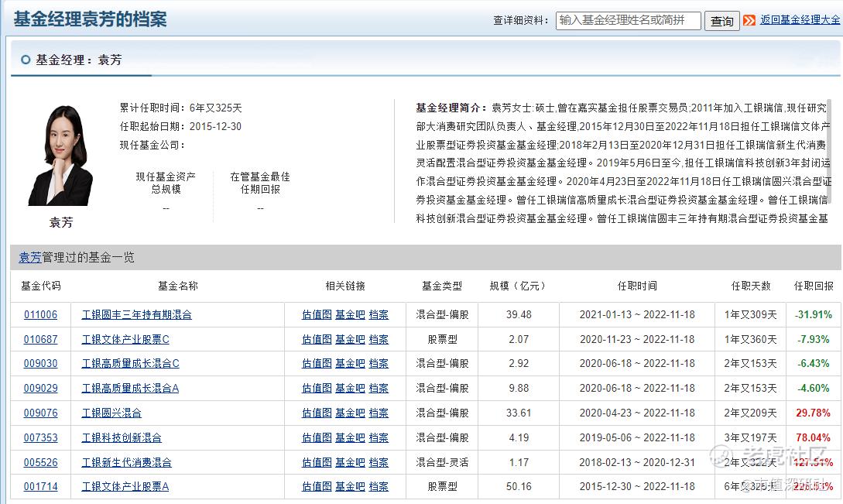This screenshot has height=504, width=843.
Task: Open 档案 for 工银圆丰三年持有期混合
Action: click(x=379, y=314)
